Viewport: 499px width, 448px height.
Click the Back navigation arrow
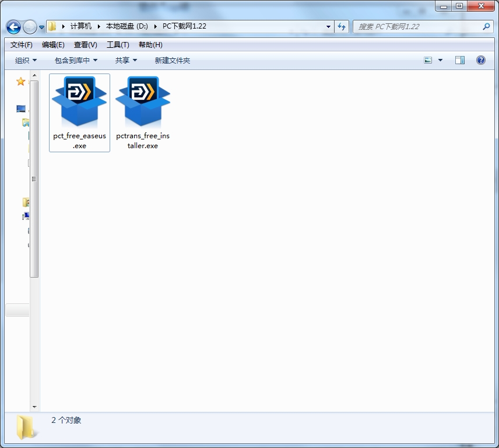[x=13, y=27]
